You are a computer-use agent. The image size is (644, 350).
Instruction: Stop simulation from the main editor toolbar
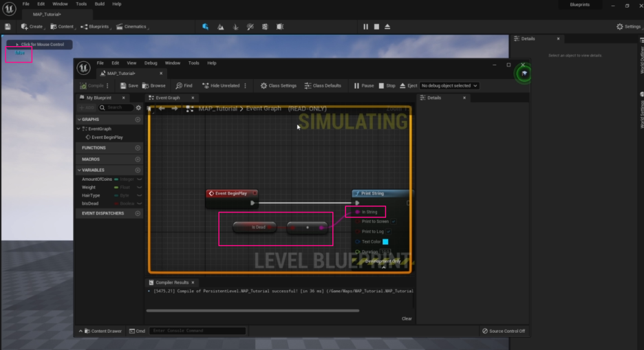point(376,27)
